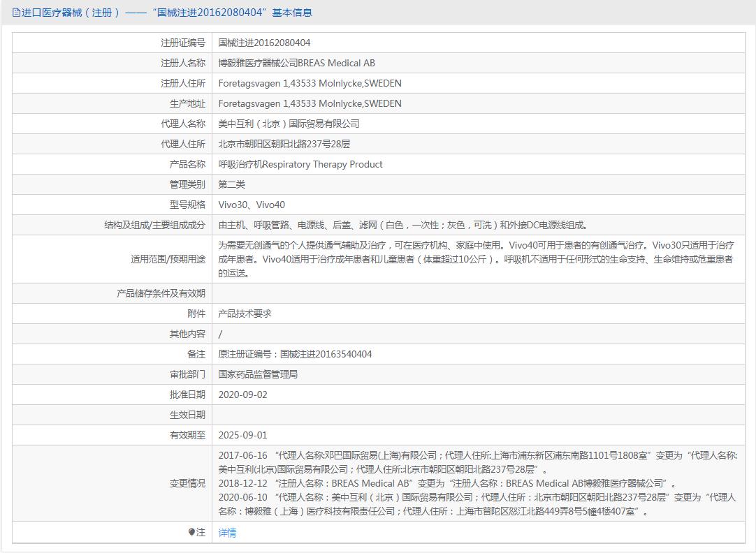Screen dimensions: 756x553
Task: Click the 管理类别 label
Action: 187,184
